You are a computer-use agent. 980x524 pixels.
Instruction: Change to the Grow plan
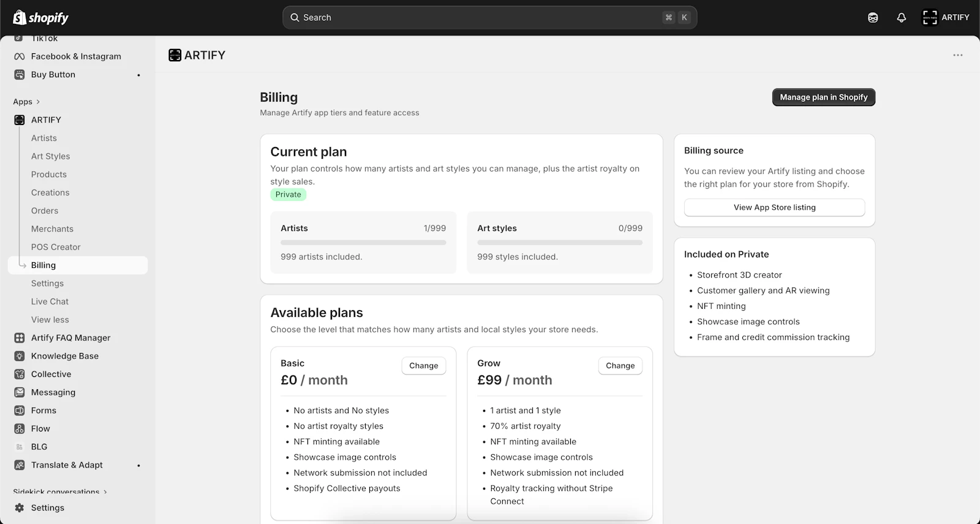coord(620,366)
